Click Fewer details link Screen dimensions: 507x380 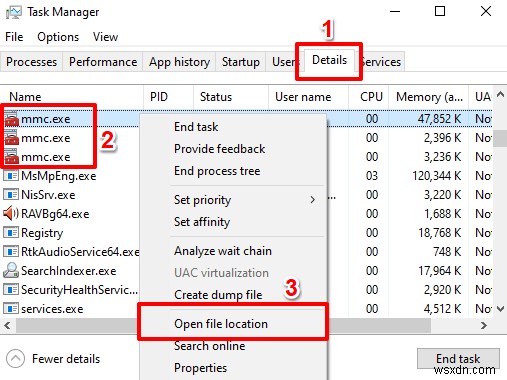66,359
